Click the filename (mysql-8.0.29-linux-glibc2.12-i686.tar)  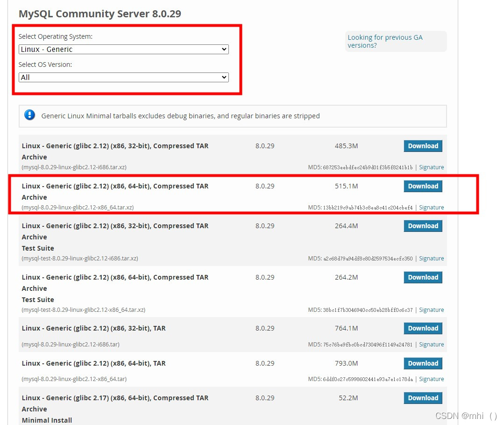click(71, 344)
